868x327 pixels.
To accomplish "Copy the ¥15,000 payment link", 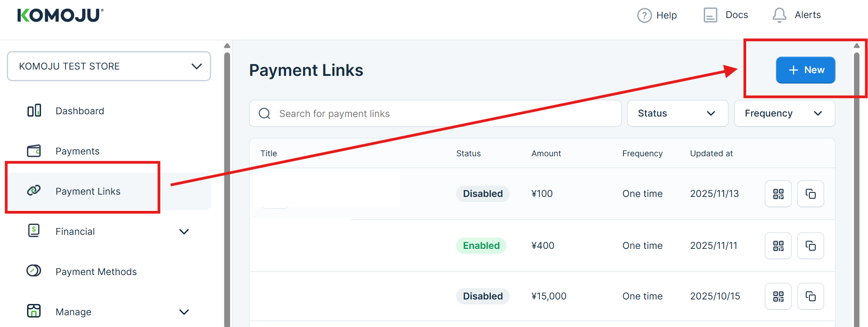I will pyautogui.click(x=811, y=296).
